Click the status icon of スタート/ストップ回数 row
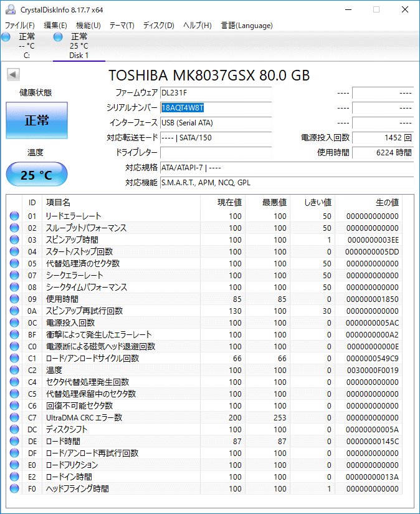Image resolution: width=420 pixels, height=514 pixels. (x=14, y=251)
